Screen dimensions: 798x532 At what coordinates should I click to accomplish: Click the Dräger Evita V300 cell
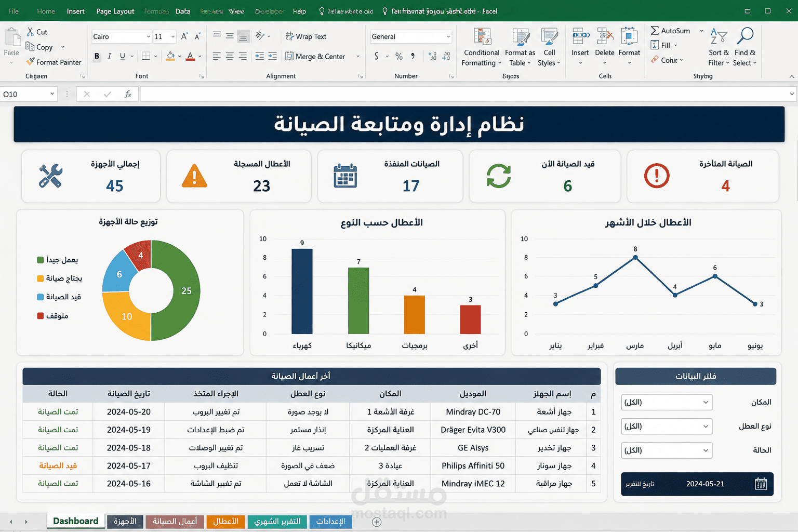473,430
